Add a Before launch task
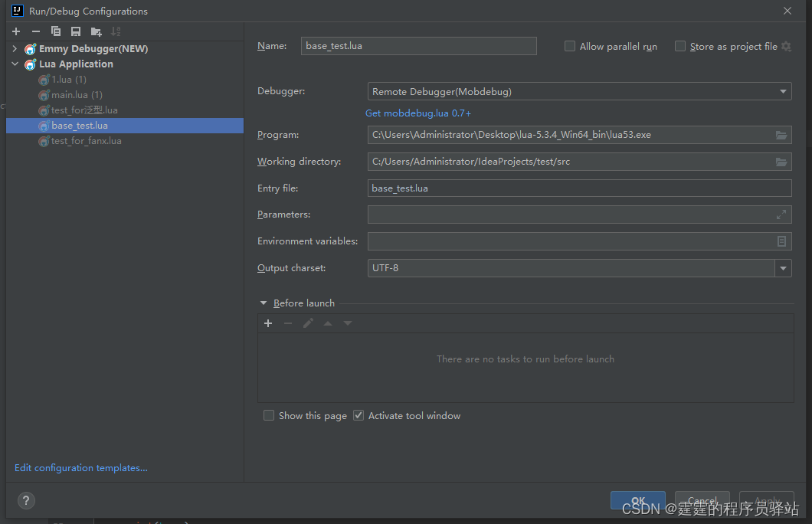Image resolution: width=812 pixels, height=524 pixels. pyautogui.click(x=268, y=323)
